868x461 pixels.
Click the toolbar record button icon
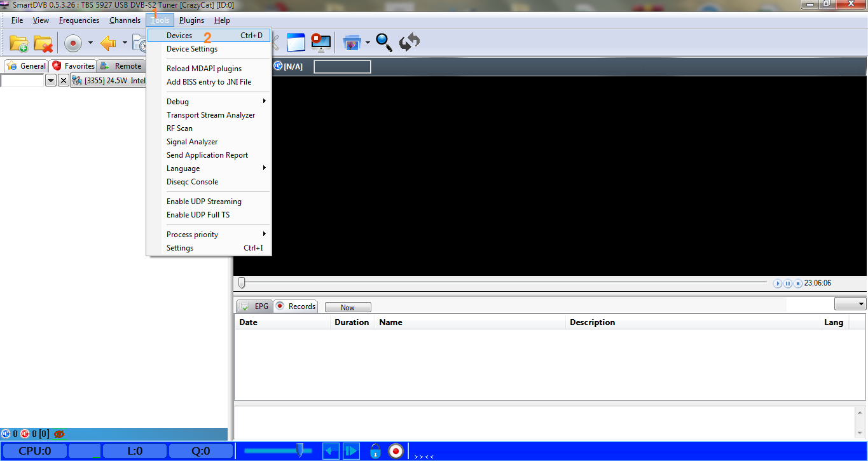pyautogui.click(x=73, y=43)
